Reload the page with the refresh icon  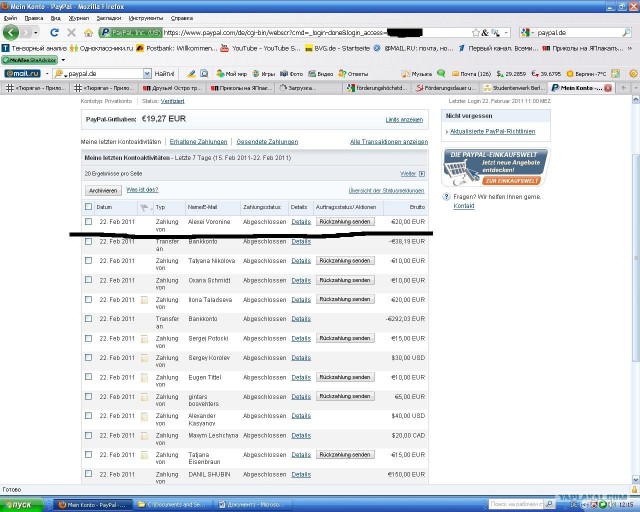click(x=54, y=32)
